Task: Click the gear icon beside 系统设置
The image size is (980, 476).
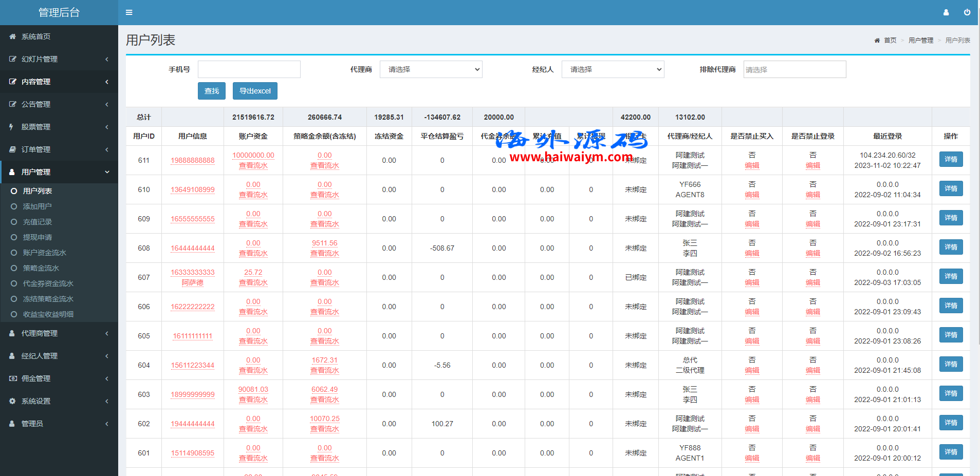Action: pyautogui.click(x=12, y=401)
